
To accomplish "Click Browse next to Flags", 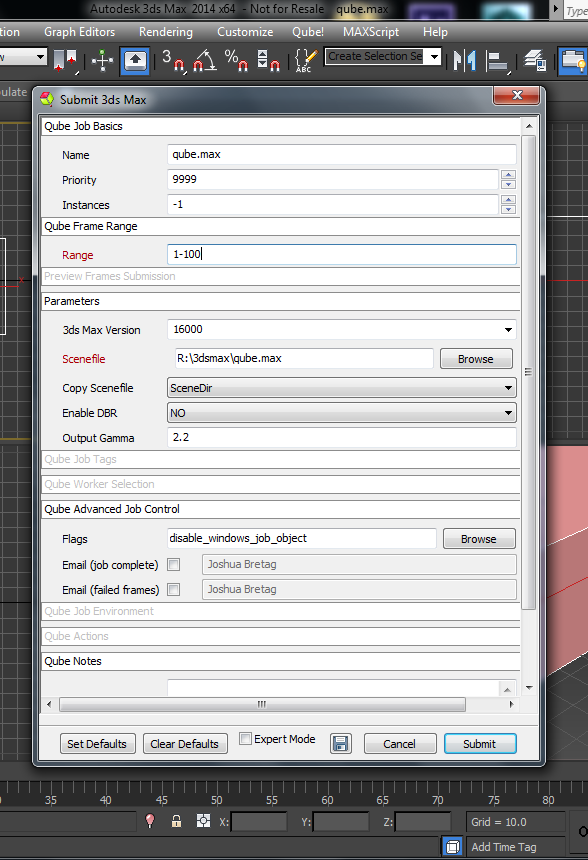I will pyautogui.click(x=479, y=539).
